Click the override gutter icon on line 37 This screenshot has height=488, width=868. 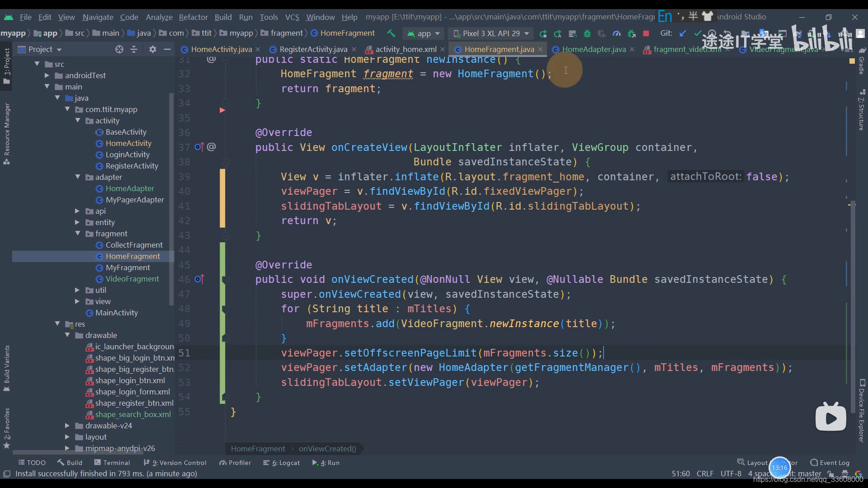pos(199,147)
